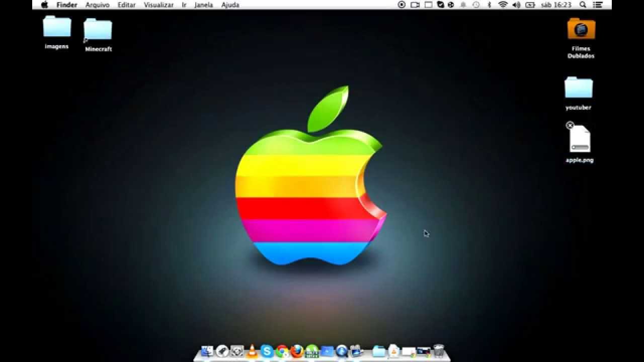Open the Trash in the Dock

tap(439, 350)
